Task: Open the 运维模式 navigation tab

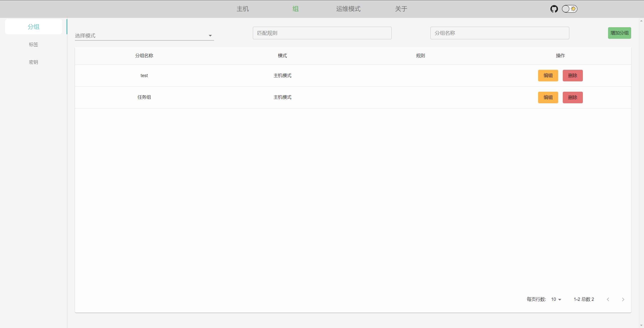Action: (x=348, y=9)
